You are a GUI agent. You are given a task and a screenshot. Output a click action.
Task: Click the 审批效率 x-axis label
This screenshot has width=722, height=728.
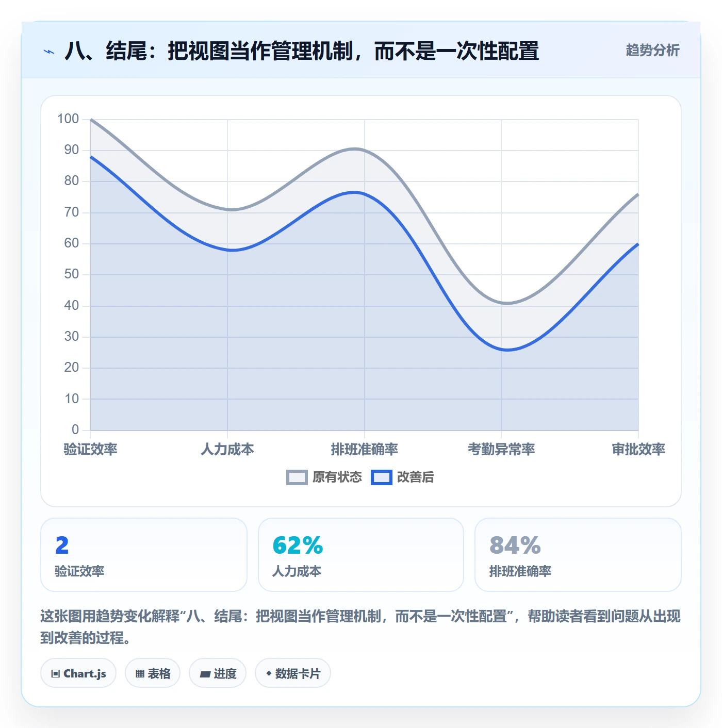coord(638,450)
